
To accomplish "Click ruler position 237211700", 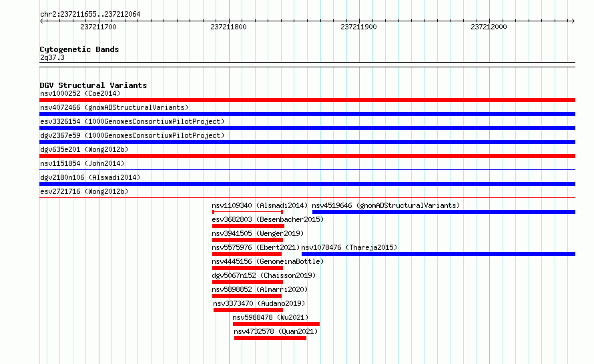I will tap(99, 27).
